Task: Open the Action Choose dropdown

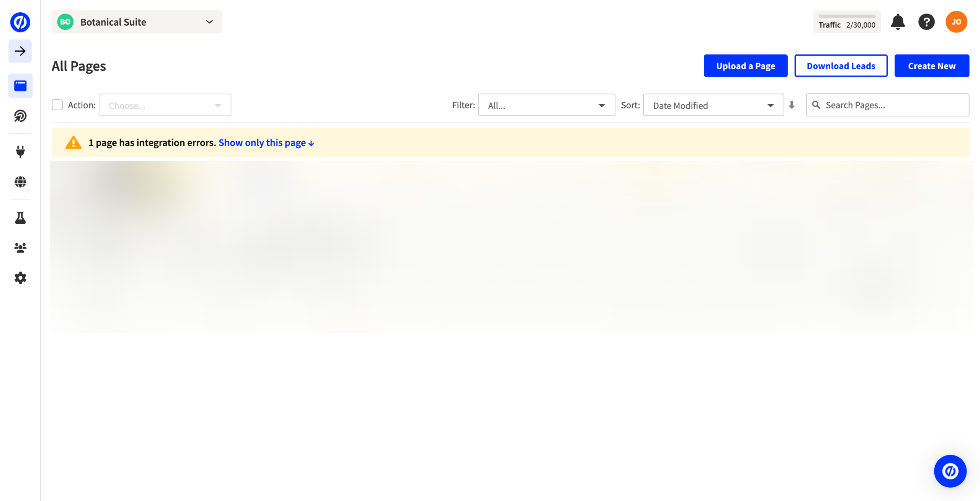Action: pos(165,105)
